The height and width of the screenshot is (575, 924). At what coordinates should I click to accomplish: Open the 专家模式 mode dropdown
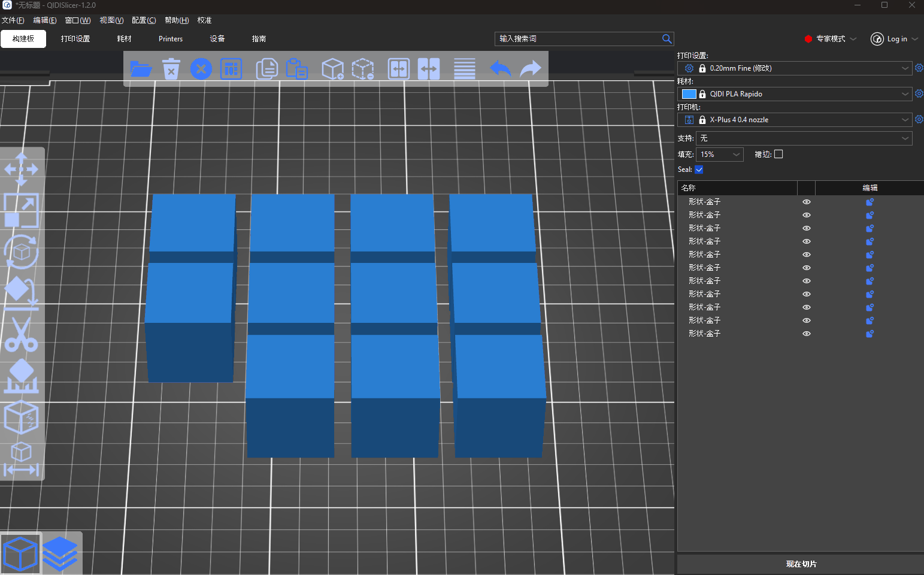pyautogui.click(x=831, y=39)
